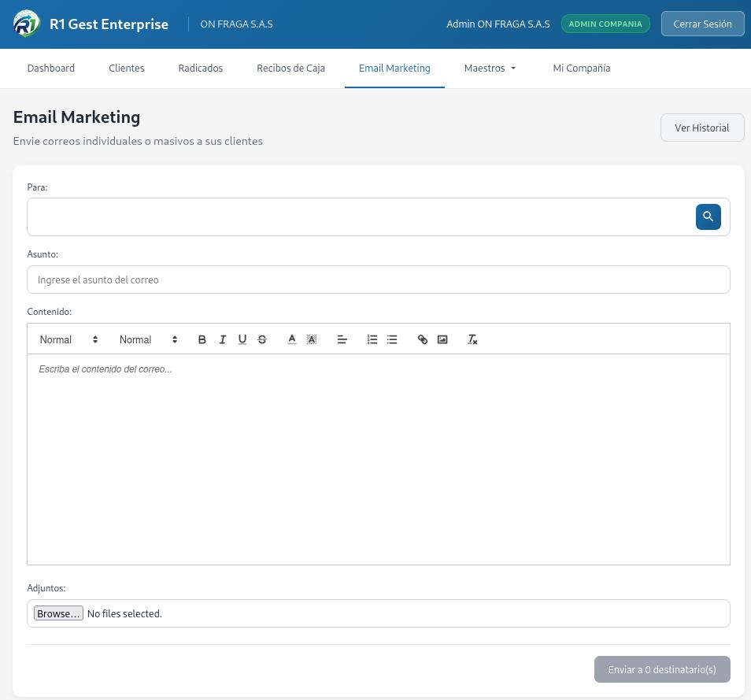This screenshot has height=700, width=751.
Task: Focus the Asunto subject field
Action: click(x=379, y=280)
